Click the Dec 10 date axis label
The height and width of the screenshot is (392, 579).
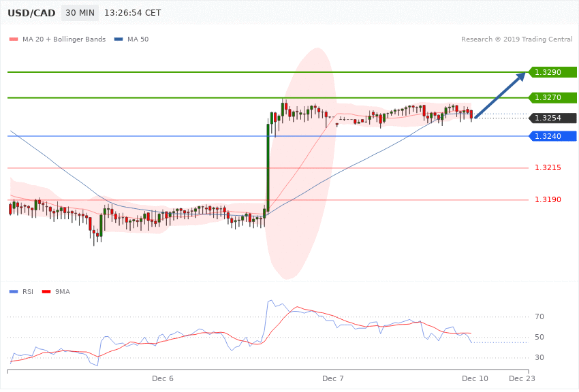tap(475, 378)
